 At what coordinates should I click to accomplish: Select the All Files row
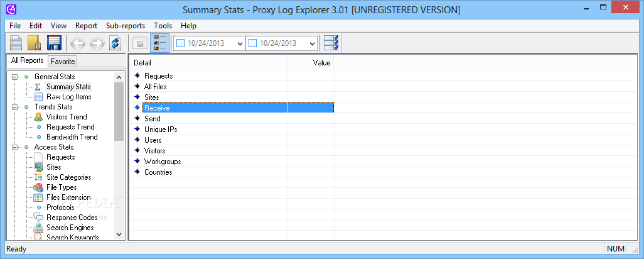pos(232,86)
